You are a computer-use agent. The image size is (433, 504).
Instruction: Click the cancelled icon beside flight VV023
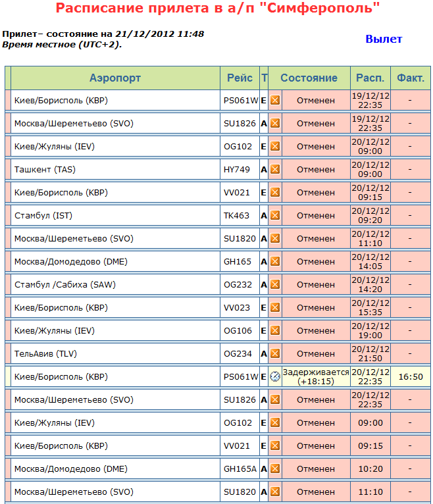pyautogui.click(x=275, y=307)
